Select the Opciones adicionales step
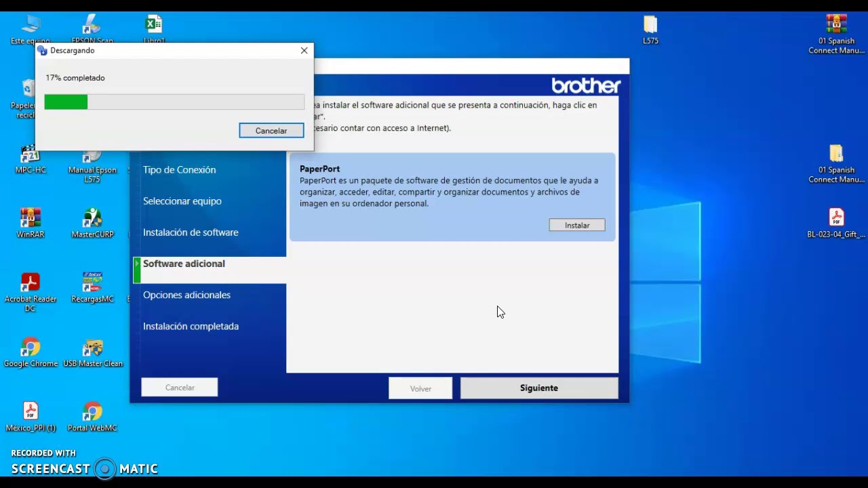This screenshot has width=868, height=488. tap(186, 295)
